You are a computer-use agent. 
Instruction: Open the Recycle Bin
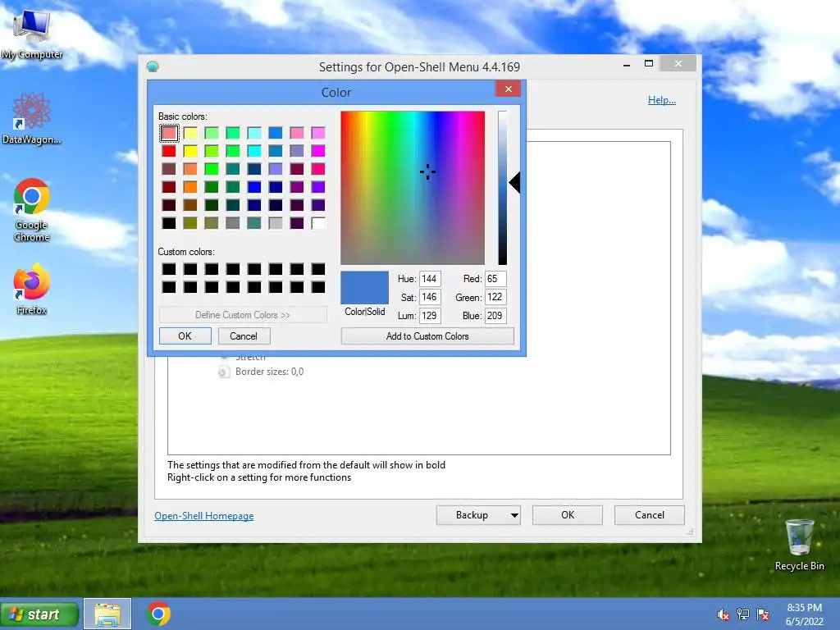pos(799,545)
